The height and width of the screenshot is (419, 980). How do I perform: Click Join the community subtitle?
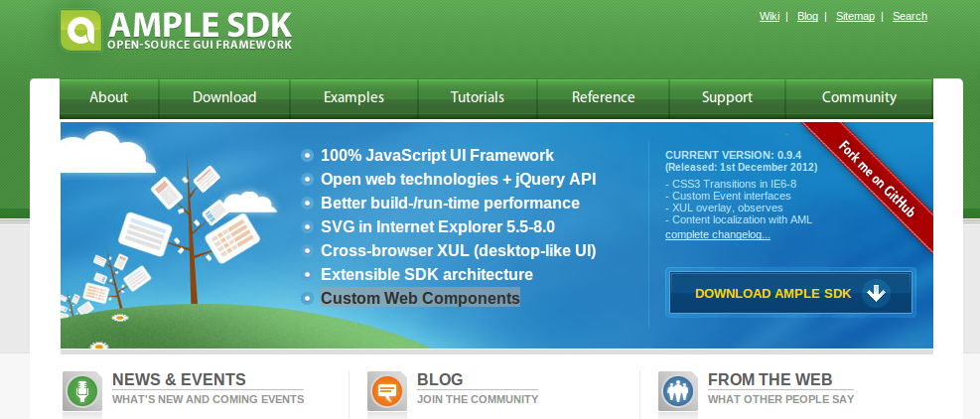[x=478, y=399]
